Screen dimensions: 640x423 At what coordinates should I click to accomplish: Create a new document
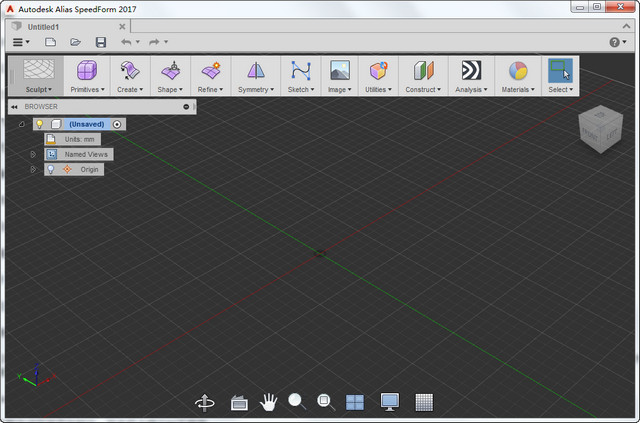click(x=50, y=42)
